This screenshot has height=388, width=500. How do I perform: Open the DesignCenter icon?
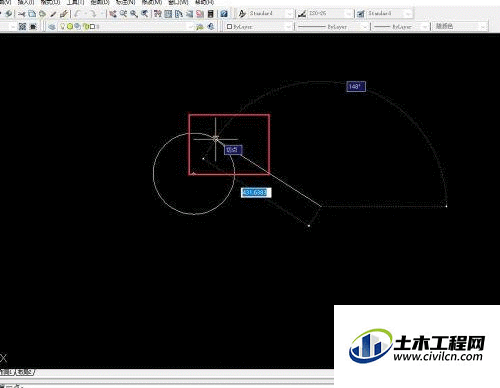click(x=169, y=14)
